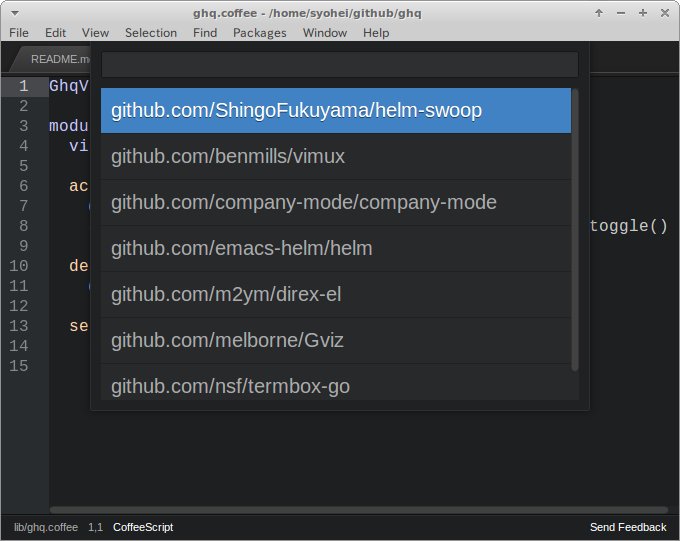Click the CoffeeScript grammar selector
Viewport: 680px width, 541px height.
click(143, 527)
